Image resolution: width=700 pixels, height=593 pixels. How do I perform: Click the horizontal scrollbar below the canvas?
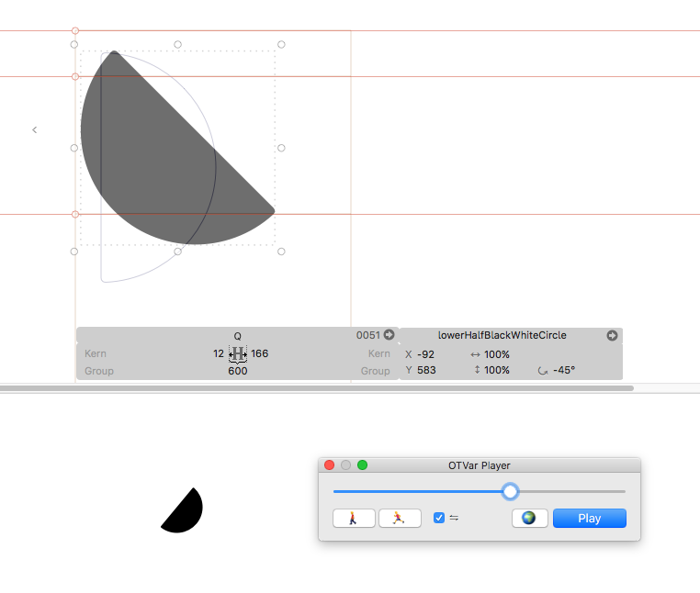click(x=317, y=388)
